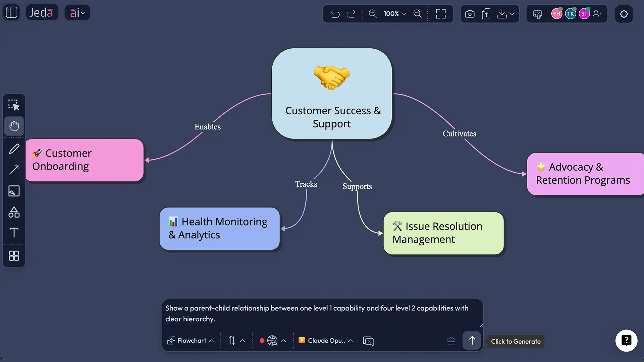644x362 pixels.
Task: Toggle fullscreen view mode
Action: coord(441,14)
